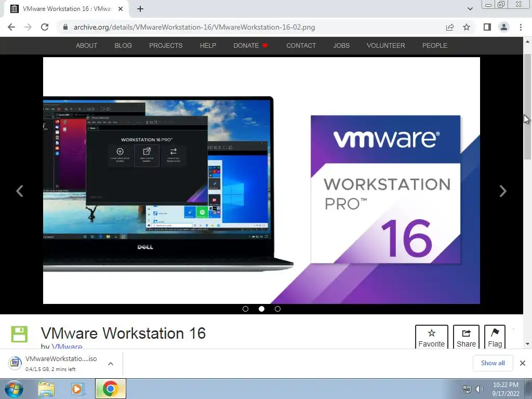Viewport: 532px width, 399px height.
Task: Open the Chrome profile avatar
Action: pyautogui.click(x=504, y=27)
